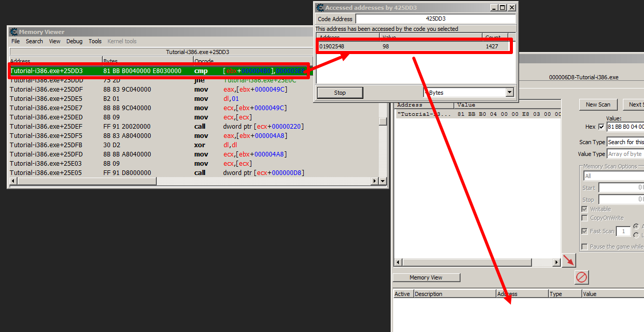
Task: Open the Scan Type dropdown
Action: click(624, 142)
